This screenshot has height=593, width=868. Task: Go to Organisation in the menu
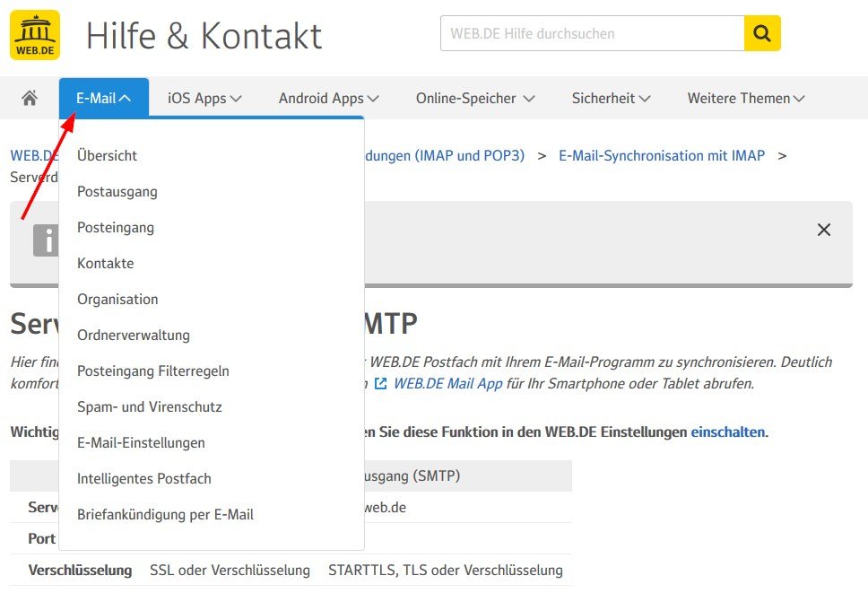click(117, 299)
